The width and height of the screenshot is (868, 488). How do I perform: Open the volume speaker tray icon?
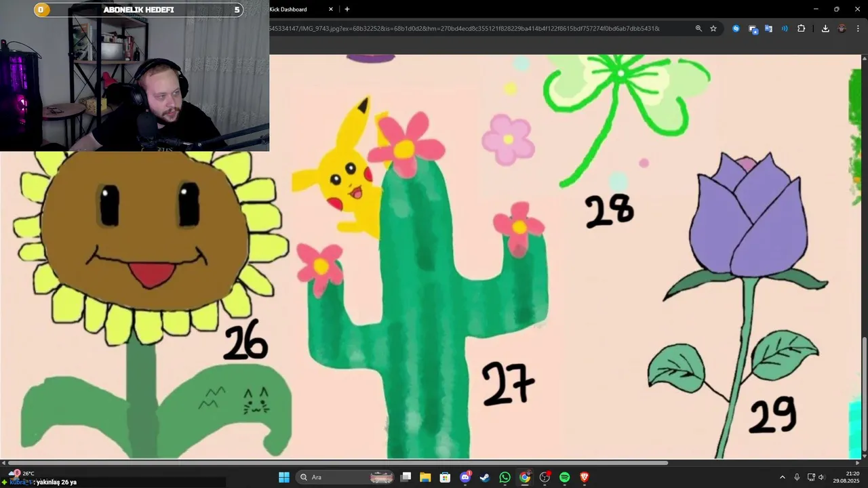(x=821, y=477)
